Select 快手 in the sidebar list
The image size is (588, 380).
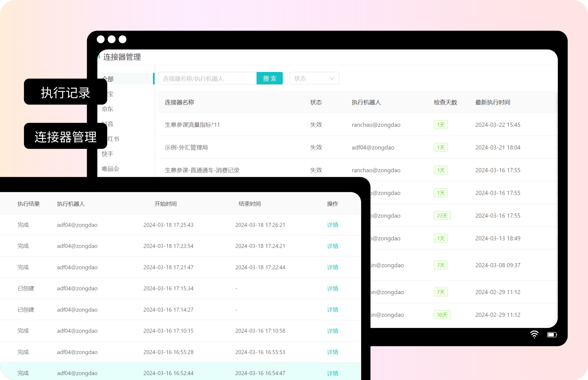(x=108, y=154)
